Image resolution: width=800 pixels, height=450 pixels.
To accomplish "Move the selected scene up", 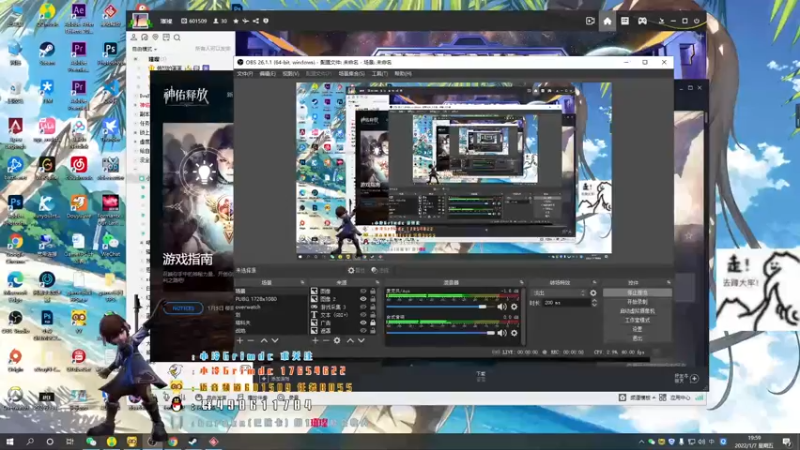I will click(x=264, y=340).
